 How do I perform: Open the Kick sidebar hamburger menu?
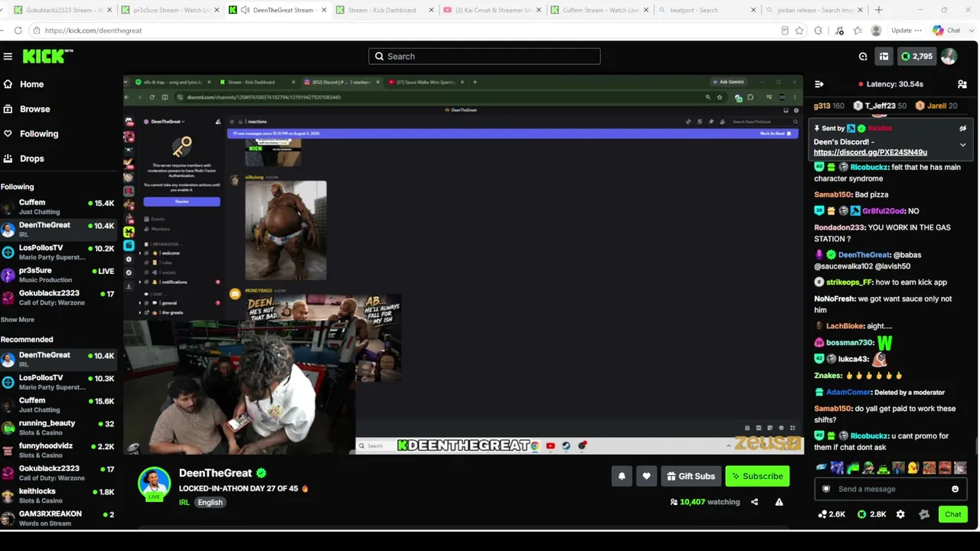[8, 57]
